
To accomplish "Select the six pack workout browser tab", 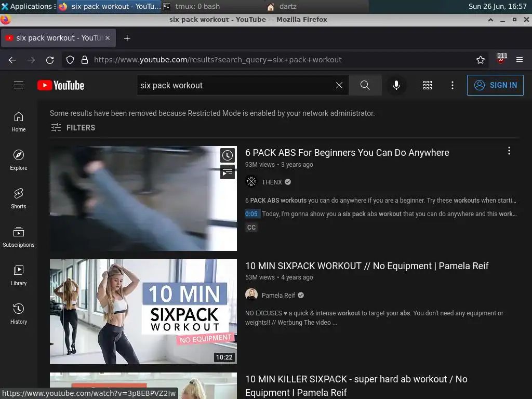I will [x=58, y=38].
